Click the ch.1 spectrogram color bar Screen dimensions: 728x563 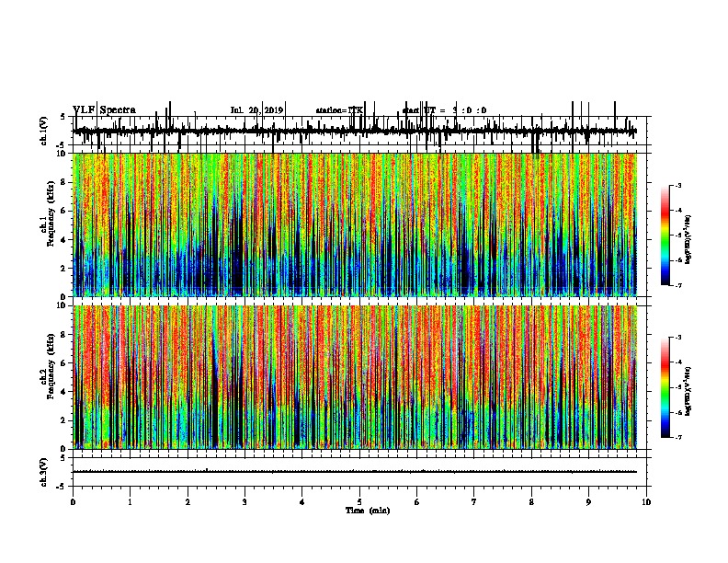pos(665,236)
